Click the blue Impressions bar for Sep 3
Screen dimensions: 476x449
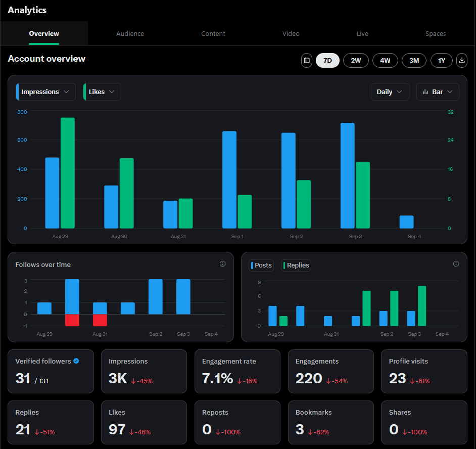point(347,175)
